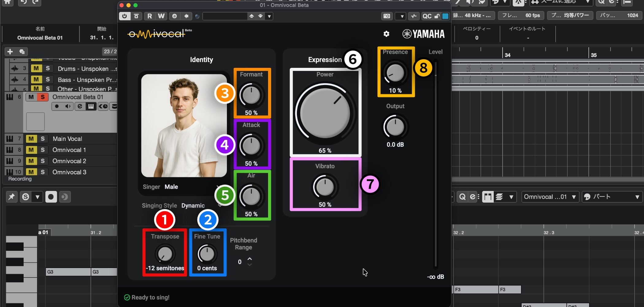Select the Omnivocal 2 track
This screenshot has height=307, width=644.
click(x=69, y=161)
